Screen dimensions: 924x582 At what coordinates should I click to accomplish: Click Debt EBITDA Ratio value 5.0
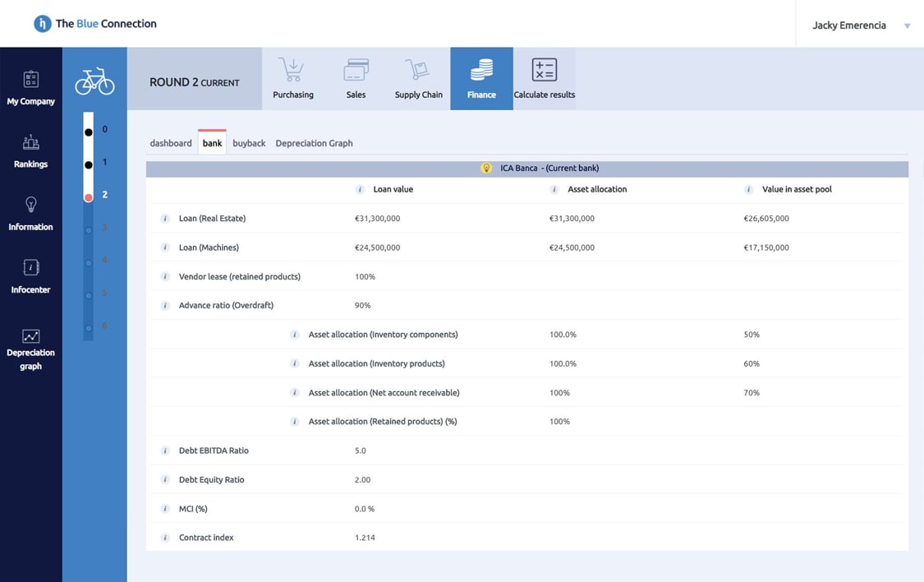360,450
